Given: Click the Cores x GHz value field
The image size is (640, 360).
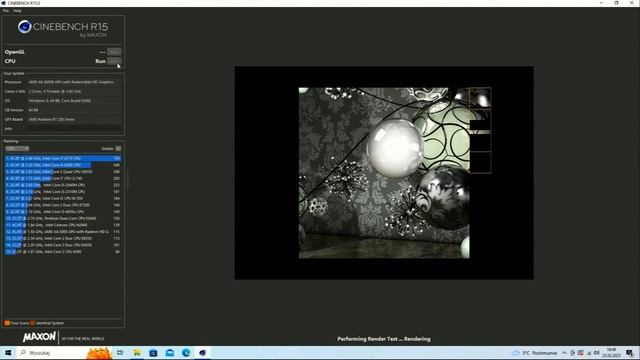Looking at the screenshot, I should click(74, 91).
